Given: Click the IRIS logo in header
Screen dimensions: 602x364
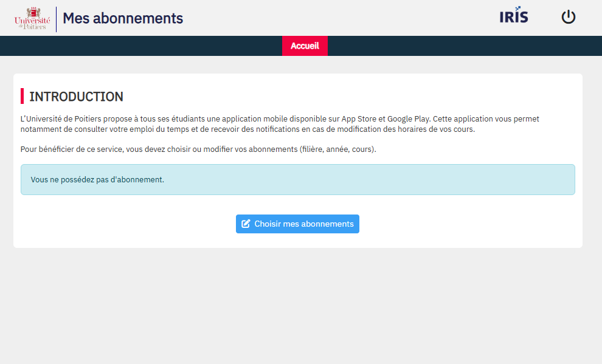Looking at the screenshot, I should [514, 16].
